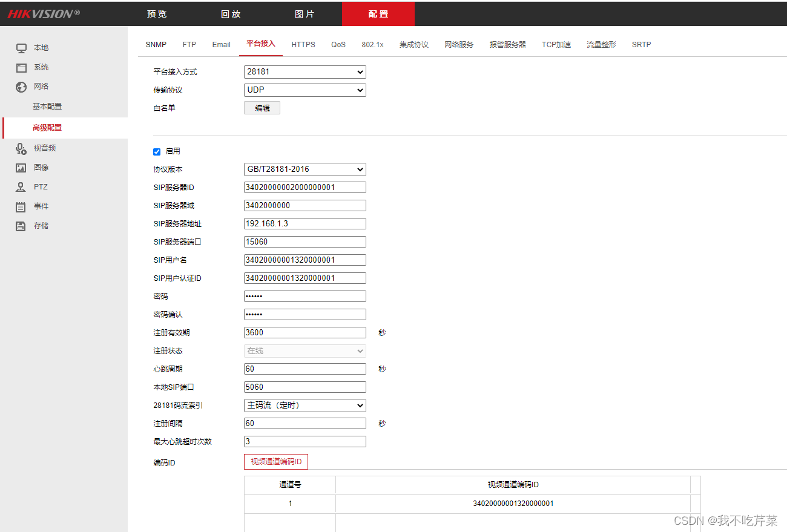Switch to the 预览 top menu

tap(157, 14)
